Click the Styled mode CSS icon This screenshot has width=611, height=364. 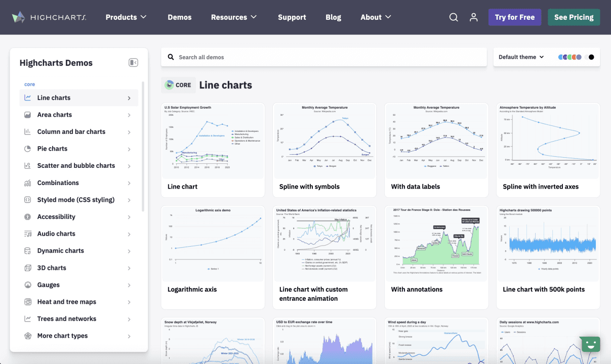28,200
